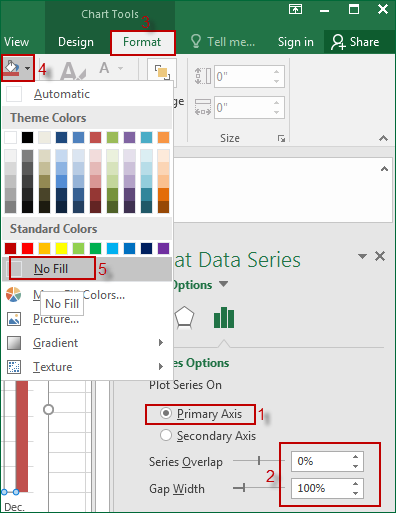Click the red chart bar
This screenshot has width=396, height=513.
[x=22, y=436]
